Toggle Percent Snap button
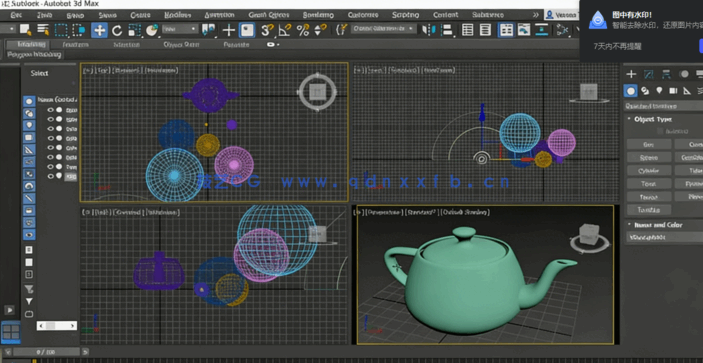This screenshot has height=363, width=703. point(303,30)
